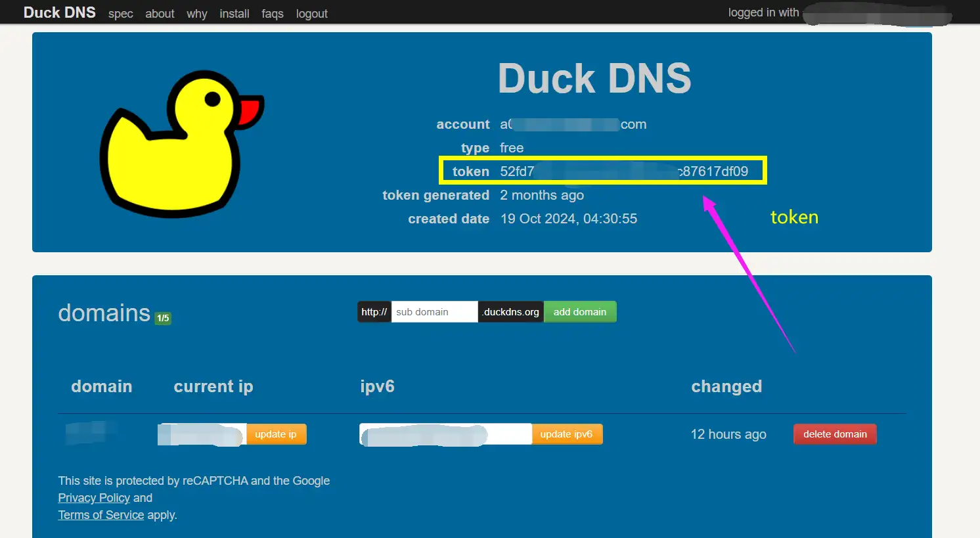Screen dimensions: 980x538
Task: Open the Privacy Policy link
Action: tap(94, 497)
